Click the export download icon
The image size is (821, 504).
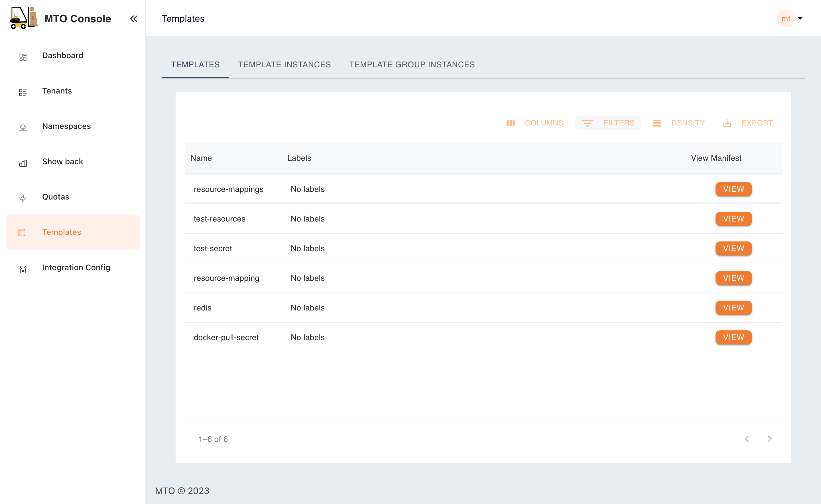point(727,123)
